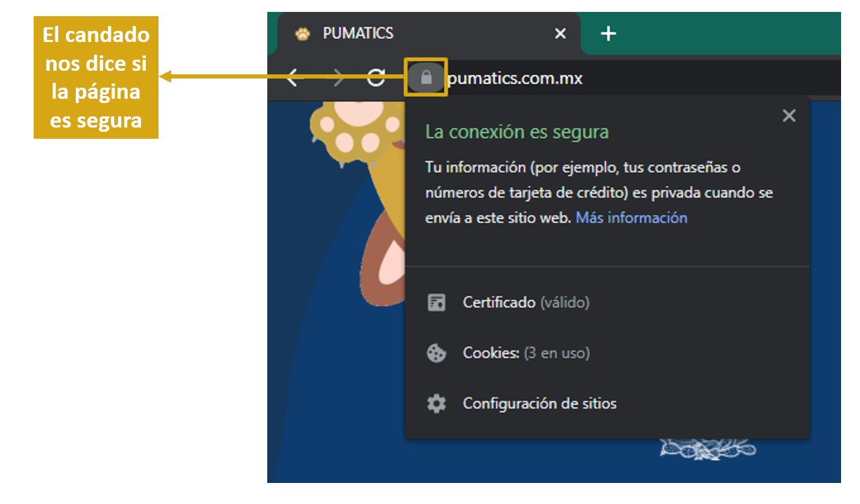Follow the Más información link
This screenshot has width=860, height=504.
pyautogui.click(x=631, y=218)
